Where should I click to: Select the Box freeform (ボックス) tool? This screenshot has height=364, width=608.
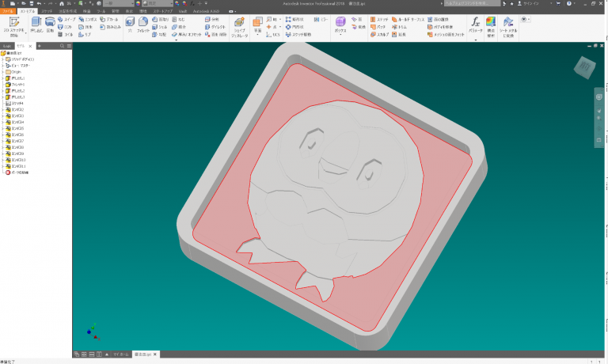point(340,24)
